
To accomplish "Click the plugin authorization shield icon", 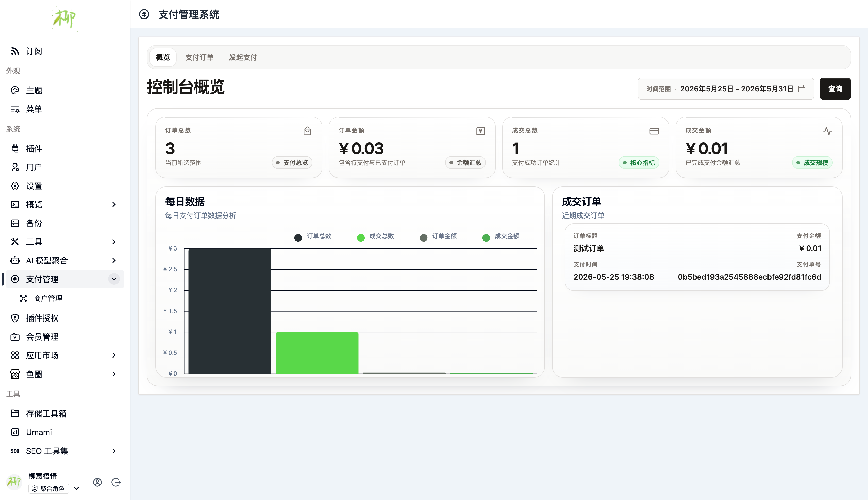I will pos(15,318).
